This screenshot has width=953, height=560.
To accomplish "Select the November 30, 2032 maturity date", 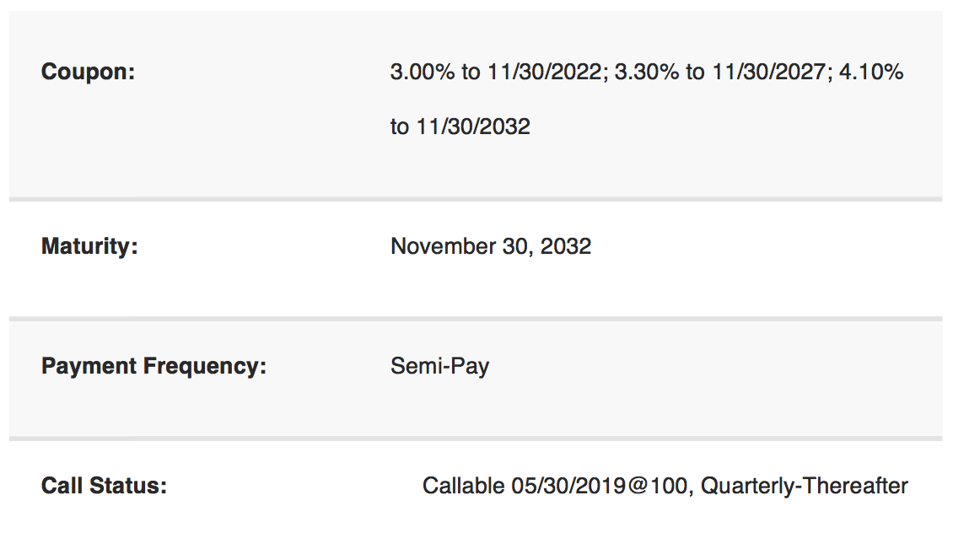I will (x=491, y=246).
